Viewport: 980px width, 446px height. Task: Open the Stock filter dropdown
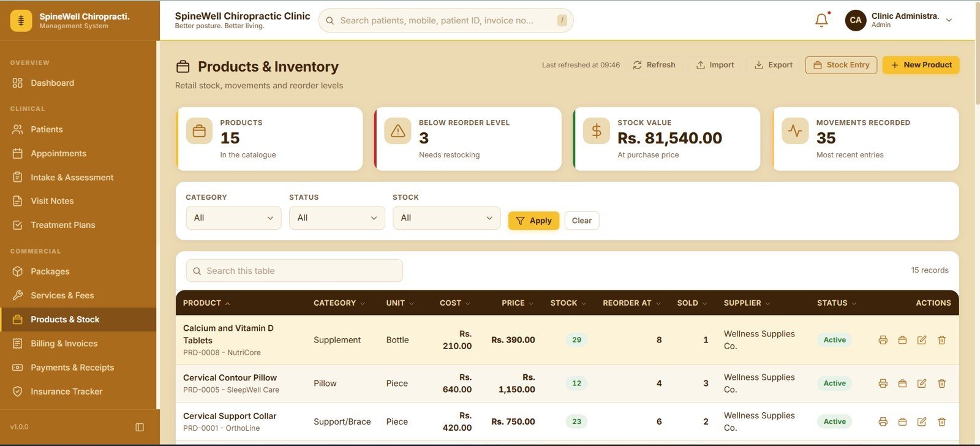pyautogui.click(x=447, y=218)
